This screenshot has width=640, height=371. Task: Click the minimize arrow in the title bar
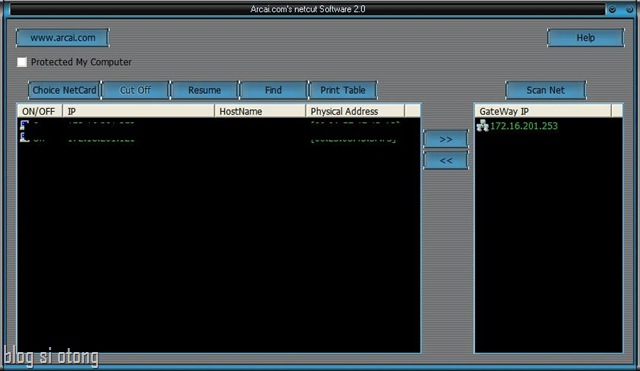[x=612, y=9]
